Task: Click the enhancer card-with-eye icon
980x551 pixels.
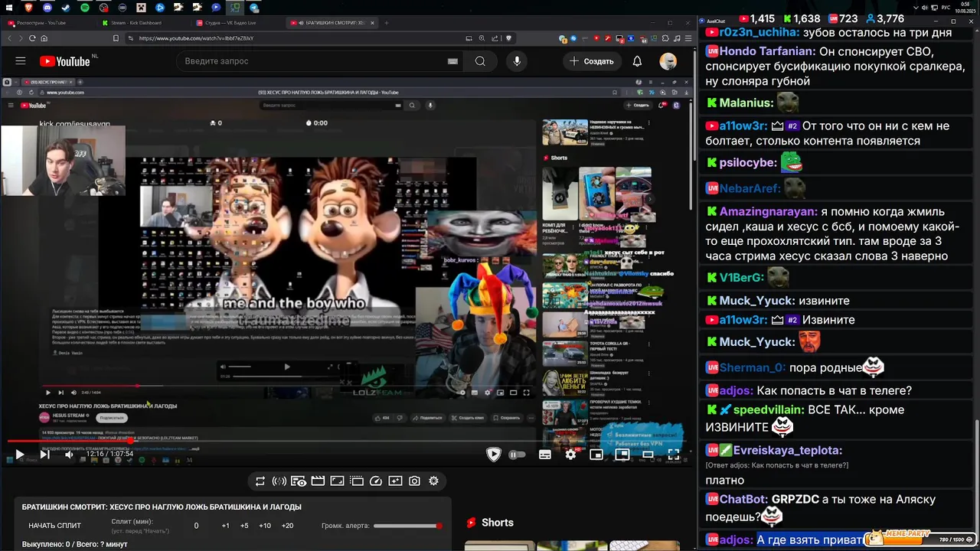Action: click(x=299, y=481)
